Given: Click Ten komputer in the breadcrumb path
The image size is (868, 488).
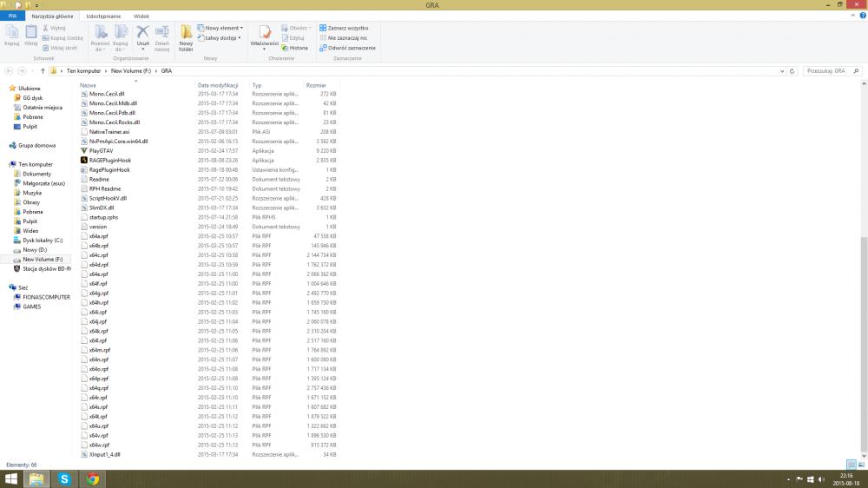Looking at the screenshot, I should (83, 71).
